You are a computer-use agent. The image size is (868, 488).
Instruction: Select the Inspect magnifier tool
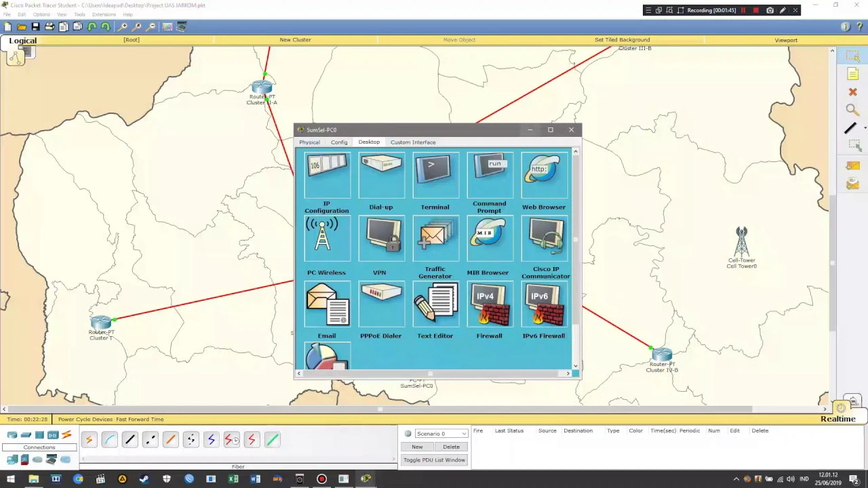[x=853, y=110]
